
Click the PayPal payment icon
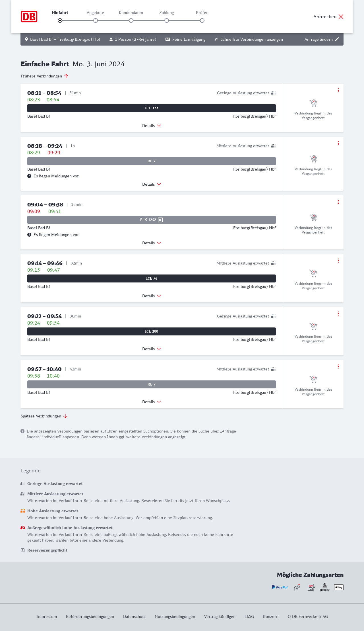click(x=280, y=587)
